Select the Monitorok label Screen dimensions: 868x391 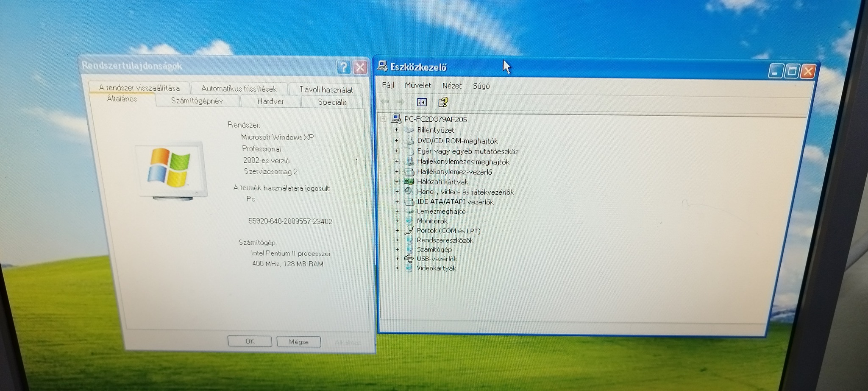click(x=432, y=221)
